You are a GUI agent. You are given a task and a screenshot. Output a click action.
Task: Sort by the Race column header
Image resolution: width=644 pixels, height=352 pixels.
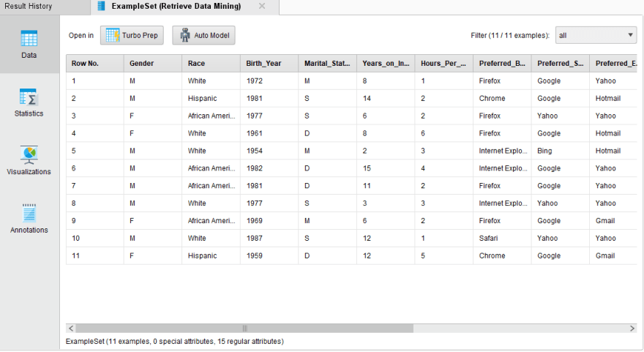211,63
